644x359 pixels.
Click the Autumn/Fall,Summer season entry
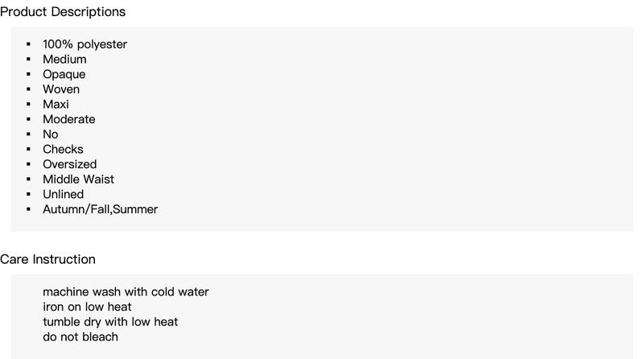(x=100, y=209)
